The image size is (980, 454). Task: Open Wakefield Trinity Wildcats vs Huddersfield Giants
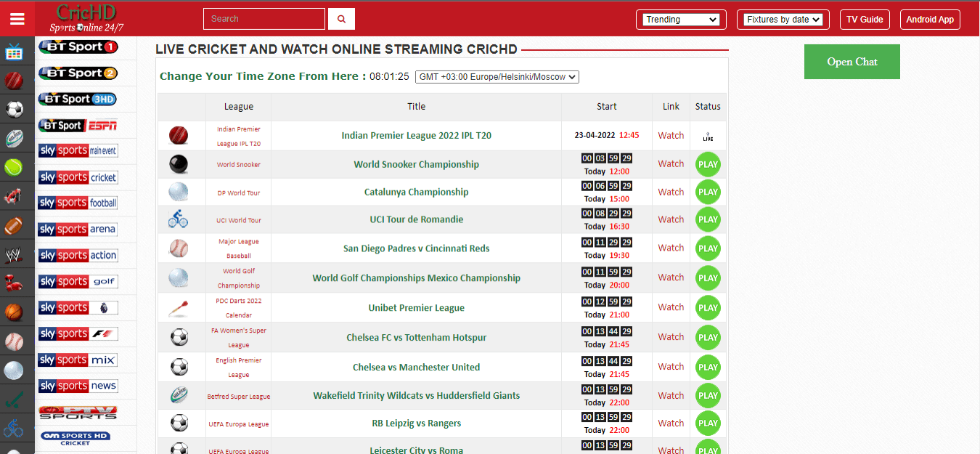coord(417,395)
